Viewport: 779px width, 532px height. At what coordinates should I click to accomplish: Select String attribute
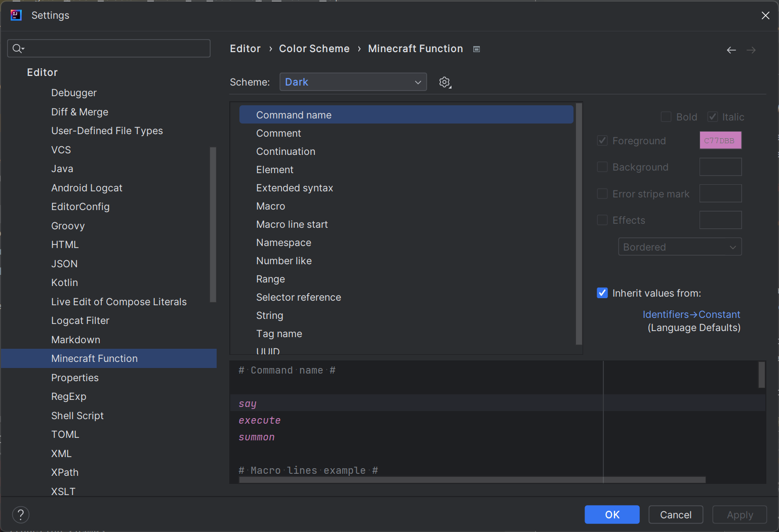[406, 315]
